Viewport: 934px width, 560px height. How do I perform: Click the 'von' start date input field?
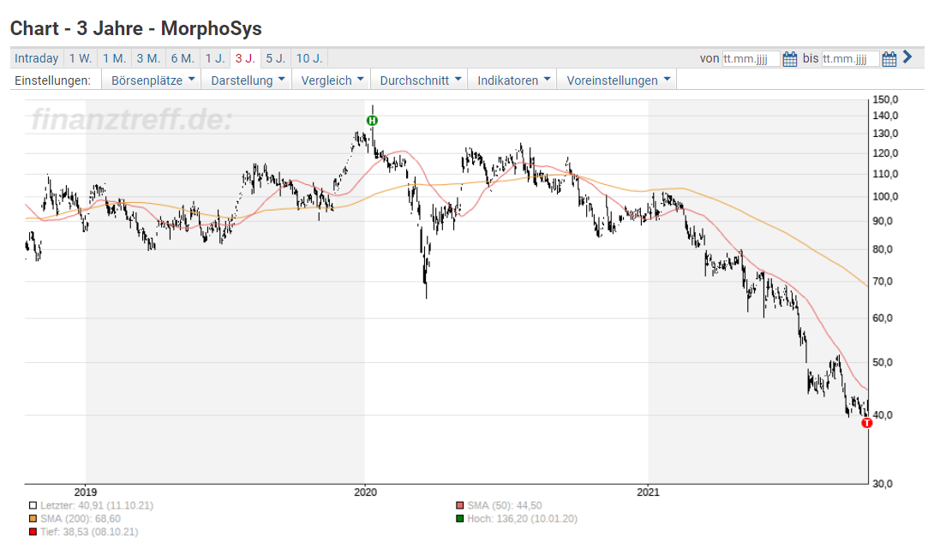tap(751, 59)
